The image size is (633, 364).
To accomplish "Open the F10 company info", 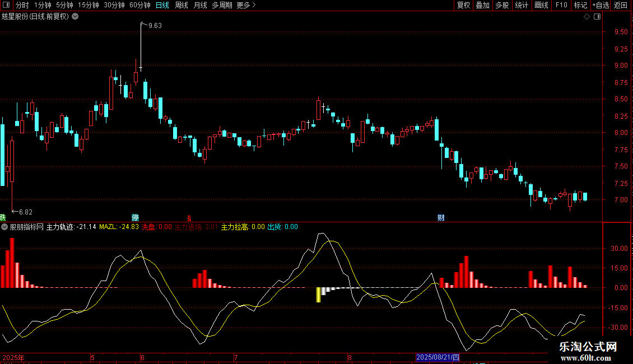I will 561,5.
